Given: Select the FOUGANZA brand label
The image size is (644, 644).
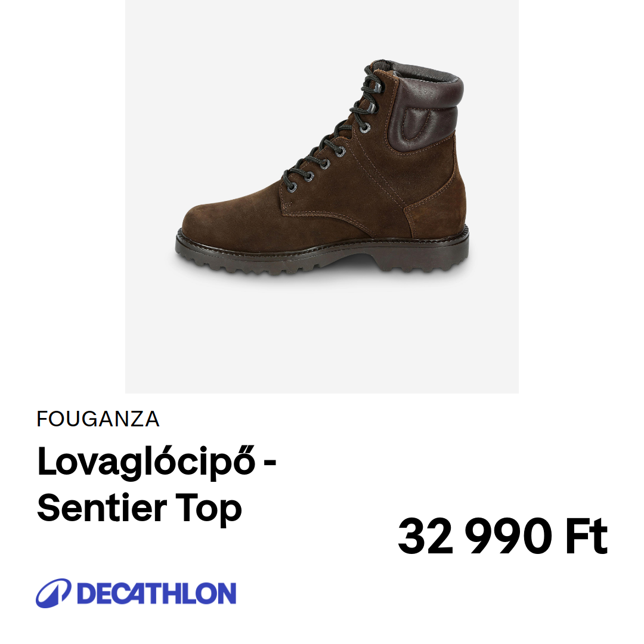Looking at the screenshot, I should click(98, 419).
